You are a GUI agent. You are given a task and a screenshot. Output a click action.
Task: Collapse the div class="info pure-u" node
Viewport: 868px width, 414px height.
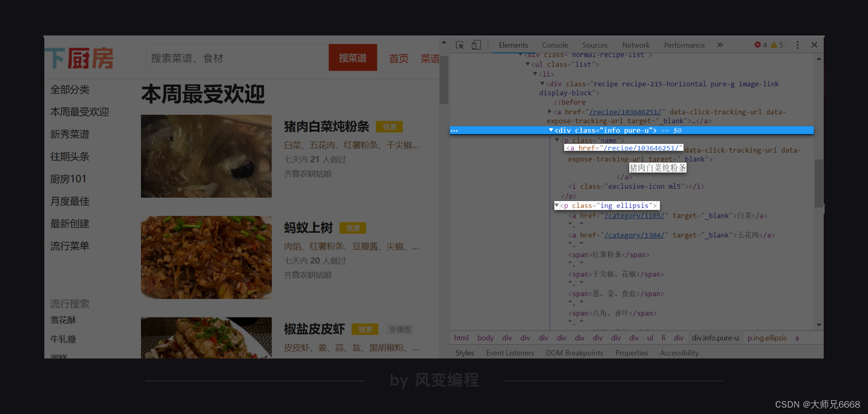(551, 130)
